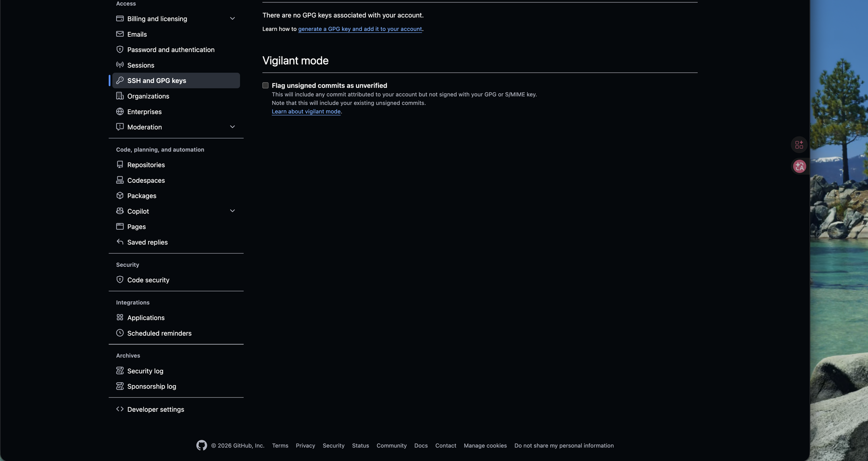The height and width of the screenshot is (461, 868).
Task: Open Codespaces settings
Action: tap(176, 180)
